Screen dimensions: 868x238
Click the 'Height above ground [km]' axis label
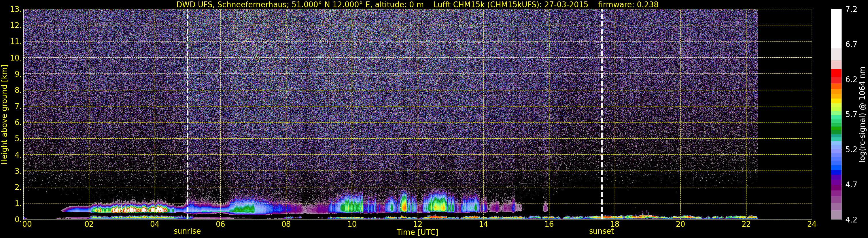4,115
